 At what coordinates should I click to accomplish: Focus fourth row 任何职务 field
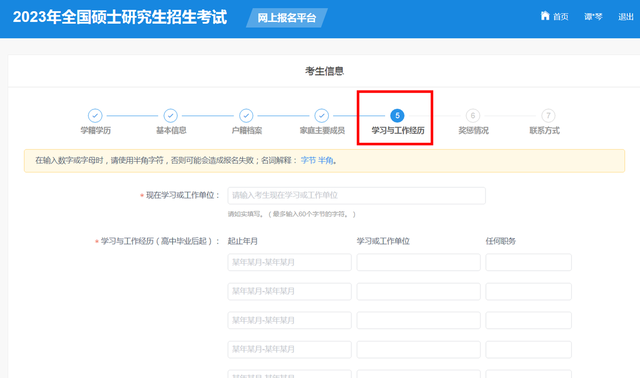pos(529,349)
